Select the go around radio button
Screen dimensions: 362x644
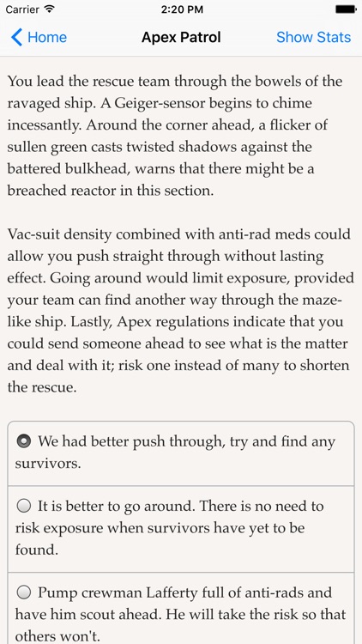pos(24,506)
